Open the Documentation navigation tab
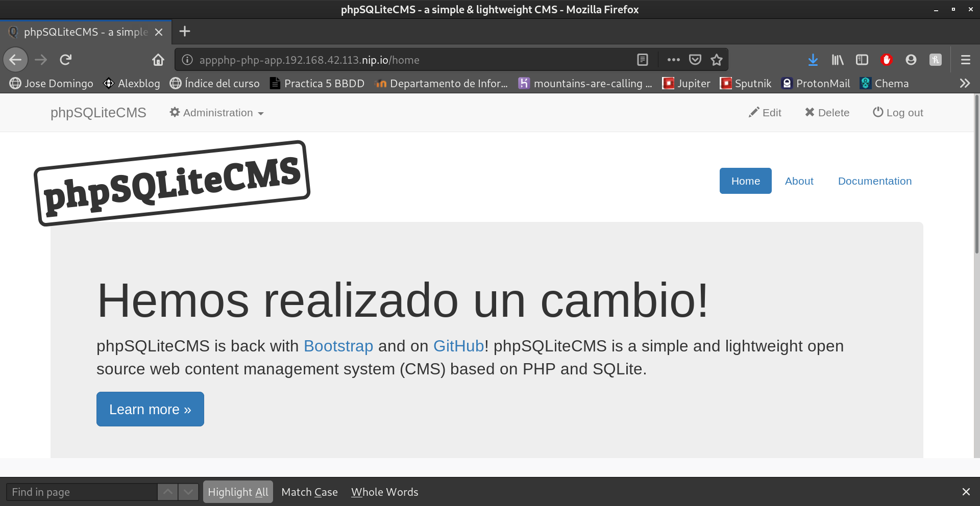This screenshot has width=980, height=506. point(874,181)
